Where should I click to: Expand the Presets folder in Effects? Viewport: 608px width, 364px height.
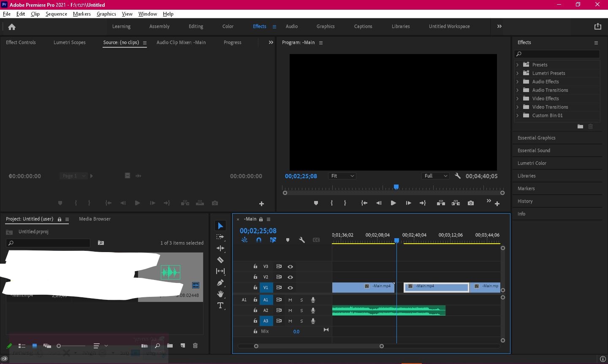518,65
